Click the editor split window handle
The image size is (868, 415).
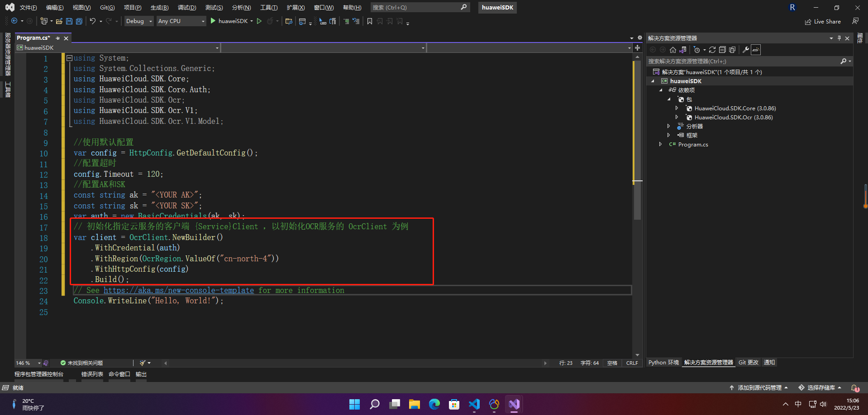637,47
